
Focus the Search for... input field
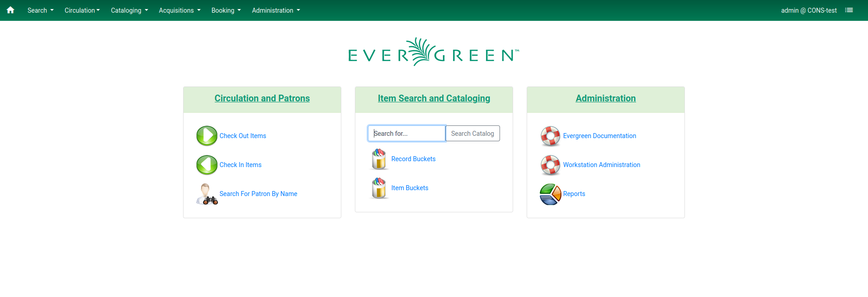406,134
